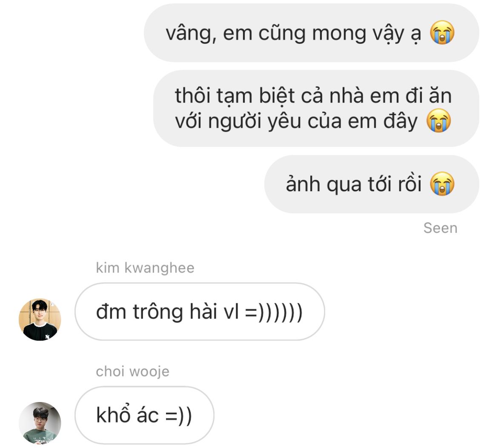Viewport: 498px width, 448px height.
Task: Click the crying emoji after 'vậy ạ'
Action: [x=442, y=32]
